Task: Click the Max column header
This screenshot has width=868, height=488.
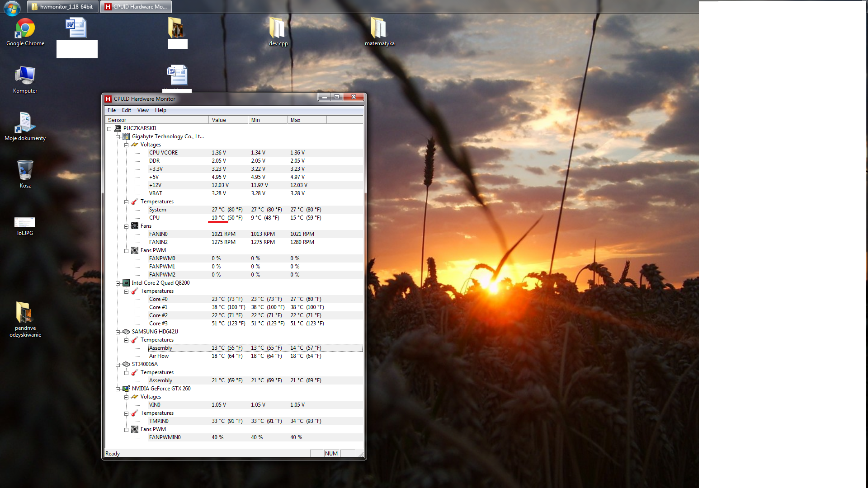Action: tap(307, 120)
